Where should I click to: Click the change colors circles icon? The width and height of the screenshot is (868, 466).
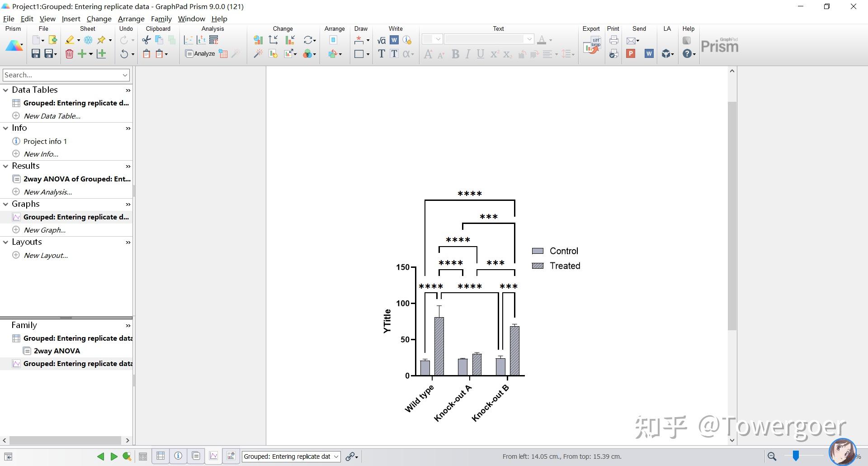pos(308,54)
